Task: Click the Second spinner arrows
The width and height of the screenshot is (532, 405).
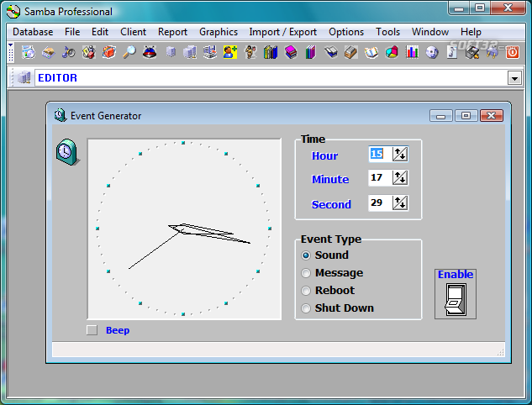Action: tap(400, 202)
